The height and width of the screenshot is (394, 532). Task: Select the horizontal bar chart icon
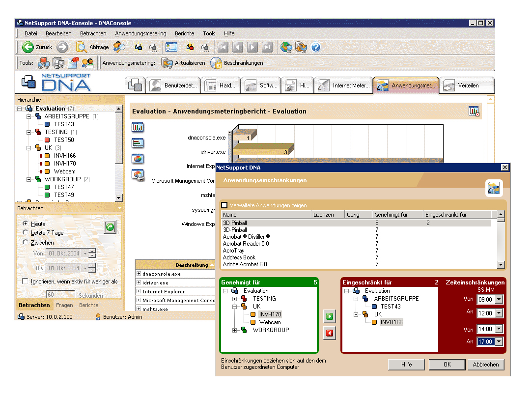point(138,143)
